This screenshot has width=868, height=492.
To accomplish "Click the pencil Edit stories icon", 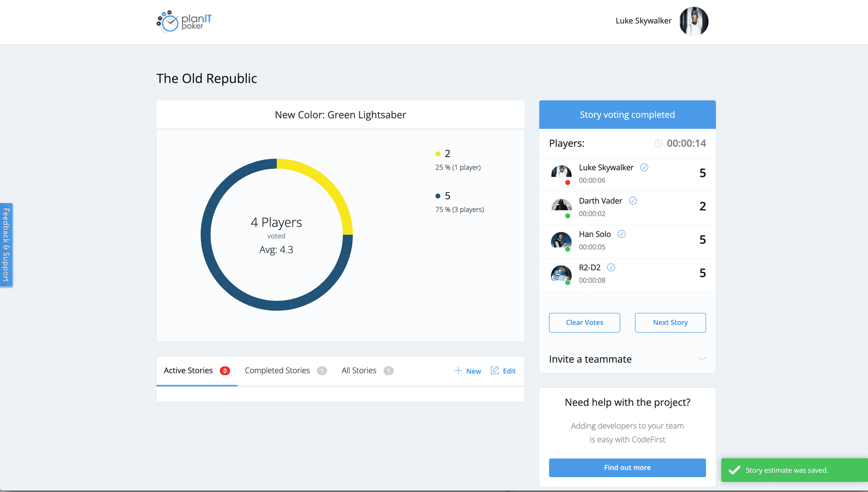I will click(x=495, y=370).
